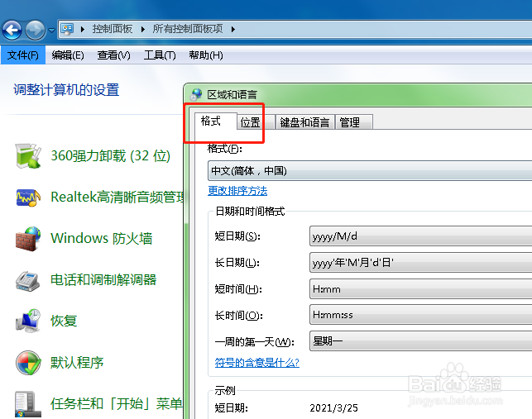532x419 pixels.
Task: Click the 360强力卸载 icon
Action: [28, 156]
